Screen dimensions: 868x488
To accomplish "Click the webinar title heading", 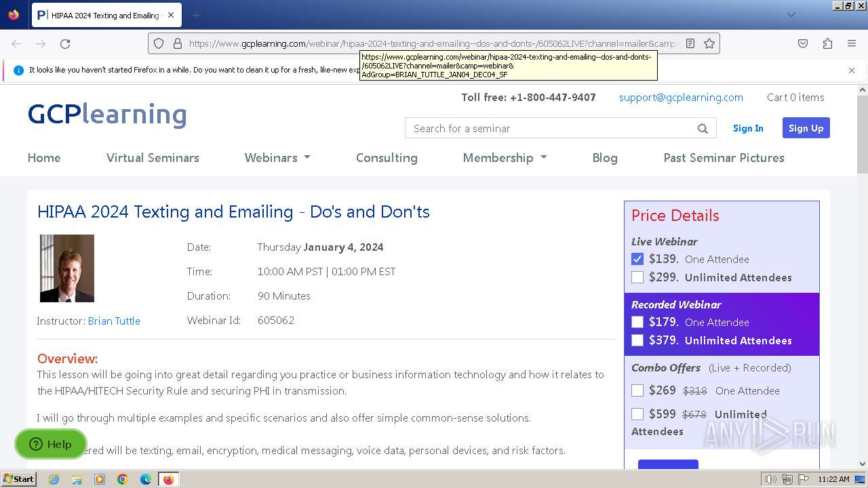I will click(233, 211).
